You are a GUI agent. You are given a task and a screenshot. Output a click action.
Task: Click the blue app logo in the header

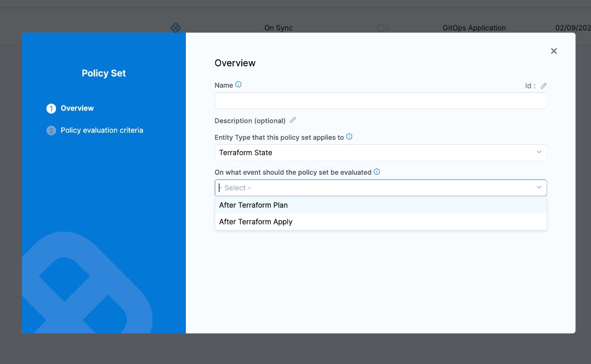(175, 27)
